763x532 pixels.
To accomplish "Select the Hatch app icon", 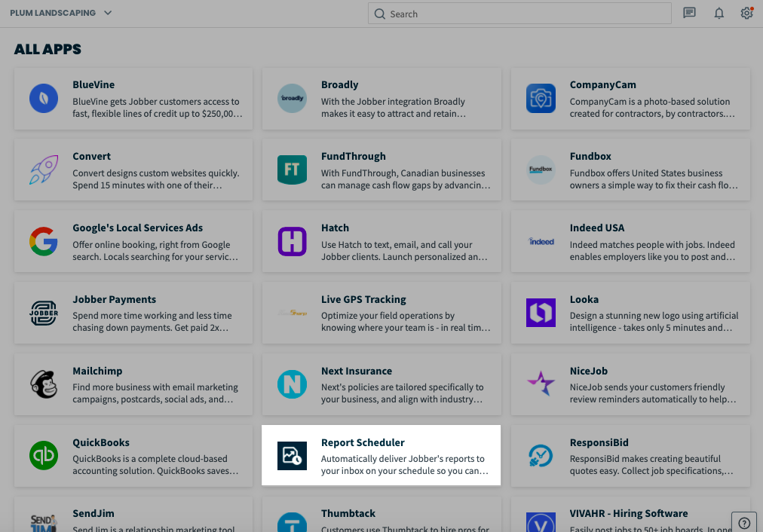I will pos(292,240).
